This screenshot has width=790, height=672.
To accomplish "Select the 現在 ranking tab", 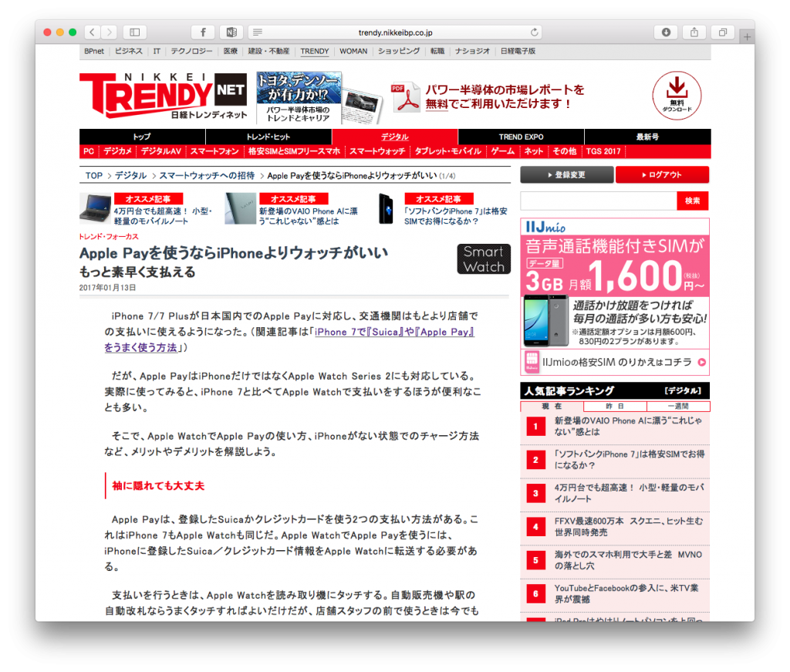I will (552, 406).
